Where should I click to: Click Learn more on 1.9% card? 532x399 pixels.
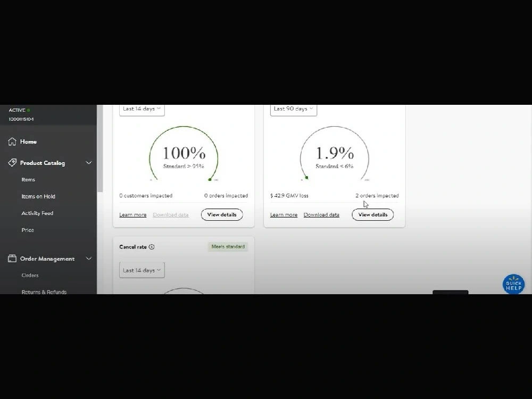[284, 215]
